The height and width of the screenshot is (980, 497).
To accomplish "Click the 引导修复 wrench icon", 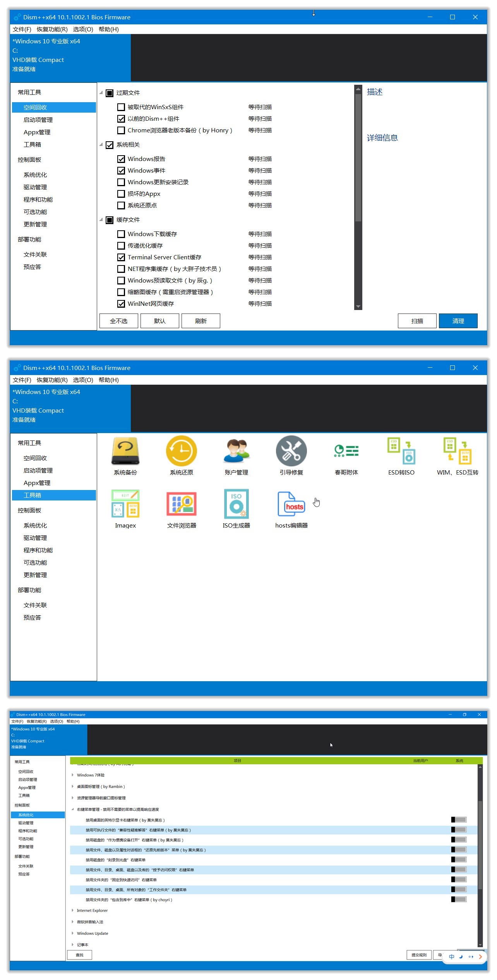I will coord(291,451).
